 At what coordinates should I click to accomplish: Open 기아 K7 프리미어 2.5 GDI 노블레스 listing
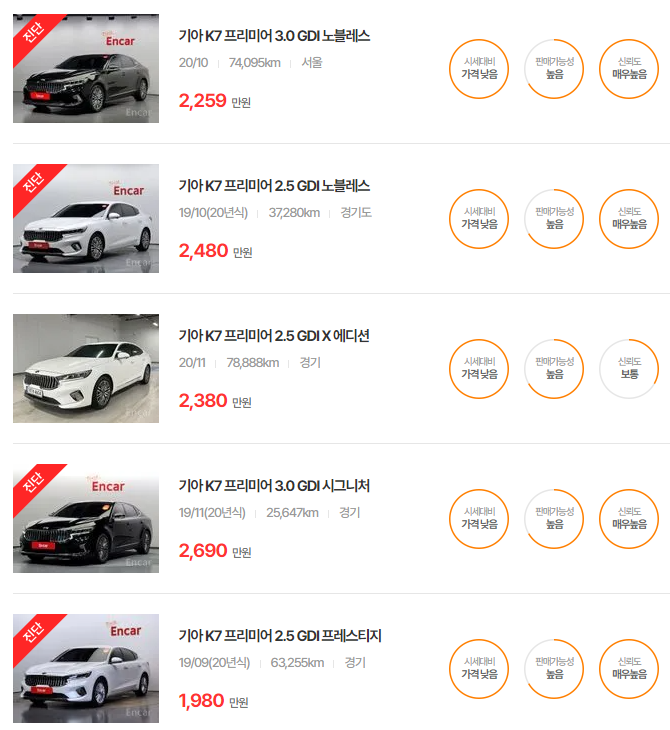[x=274, y=186]
